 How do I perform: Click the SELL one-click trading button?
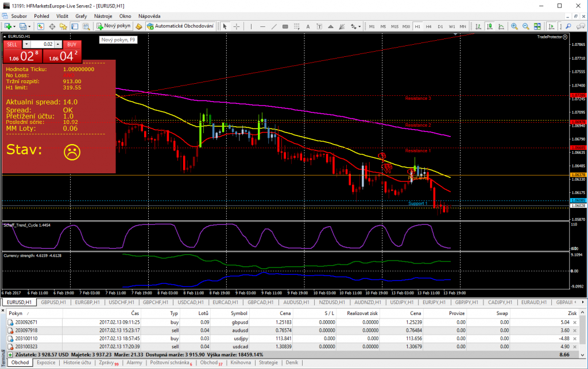[12, 44]
